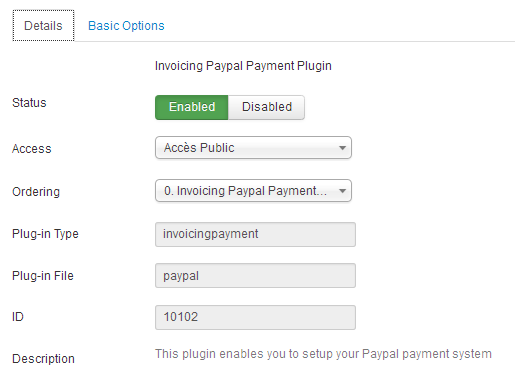The image size is (515, 375).
Task: Open the Basic Options tab
Action: pyautogui.click(x=126, y=26)
